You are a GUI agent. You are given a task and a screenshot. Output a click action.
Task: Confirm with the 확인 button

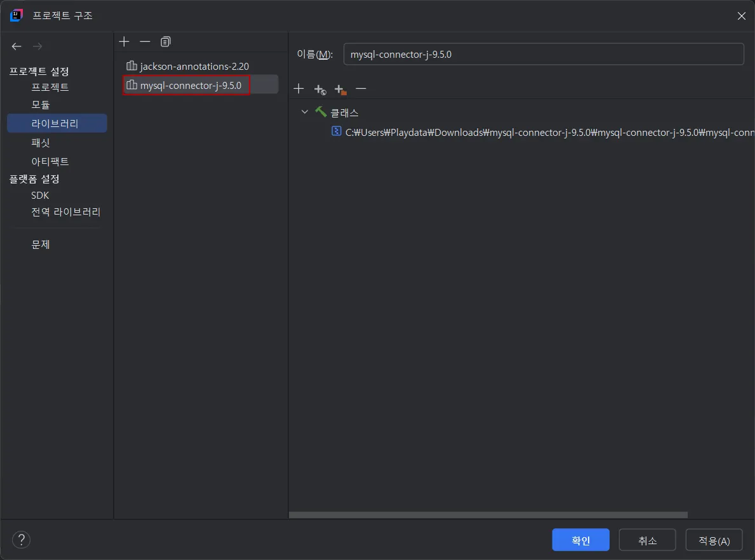click(x=580, y=540)
